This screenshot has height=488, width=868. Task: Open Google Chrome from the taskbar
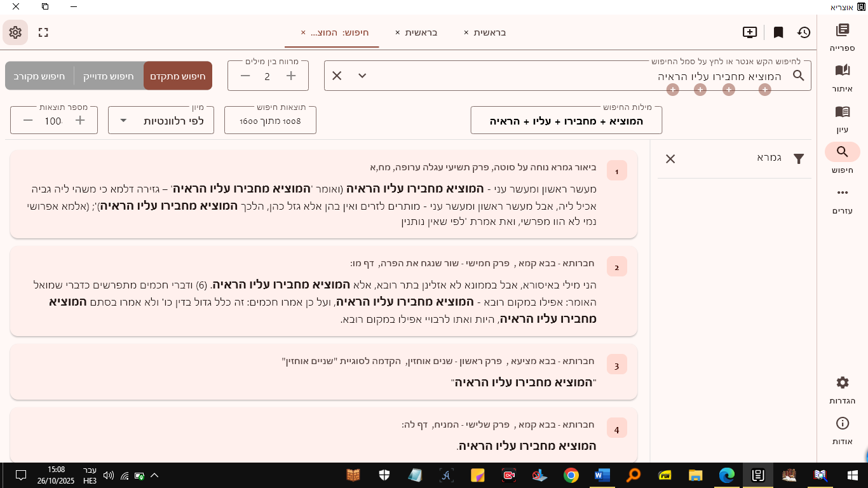pos(571,475)
